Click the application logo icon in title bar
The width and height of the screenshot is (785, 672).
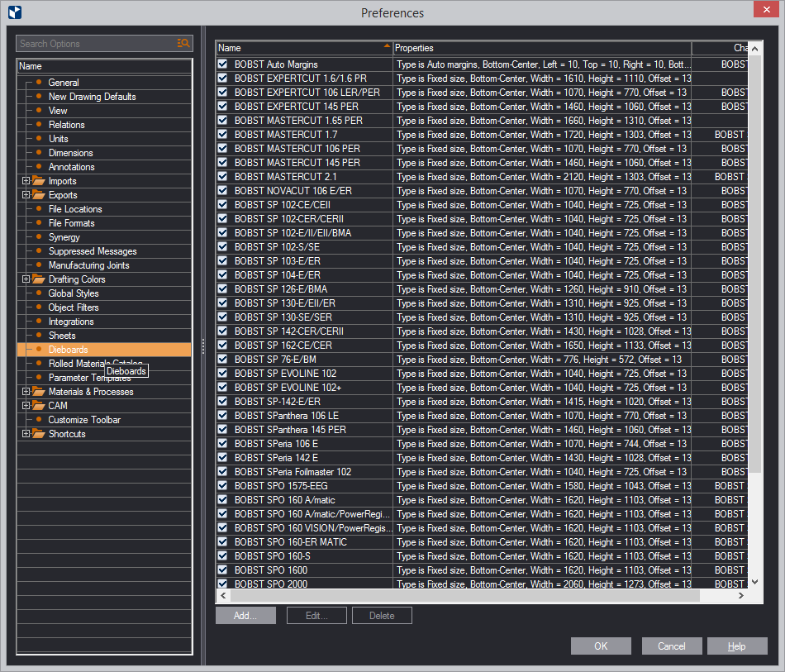15,12
